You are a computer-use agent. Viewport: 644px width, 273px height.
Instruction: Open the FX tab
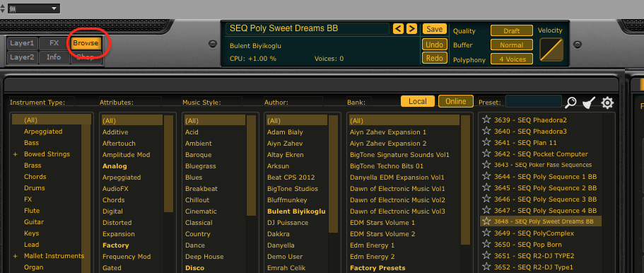point(54,43)
